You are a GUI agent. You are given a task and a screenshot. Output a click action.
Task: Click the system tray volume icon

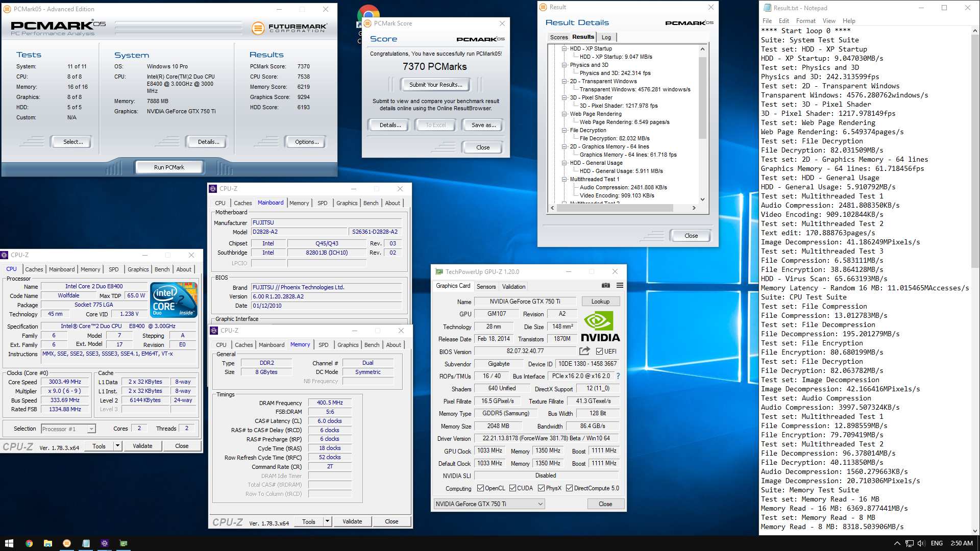(x=921, y=543)
